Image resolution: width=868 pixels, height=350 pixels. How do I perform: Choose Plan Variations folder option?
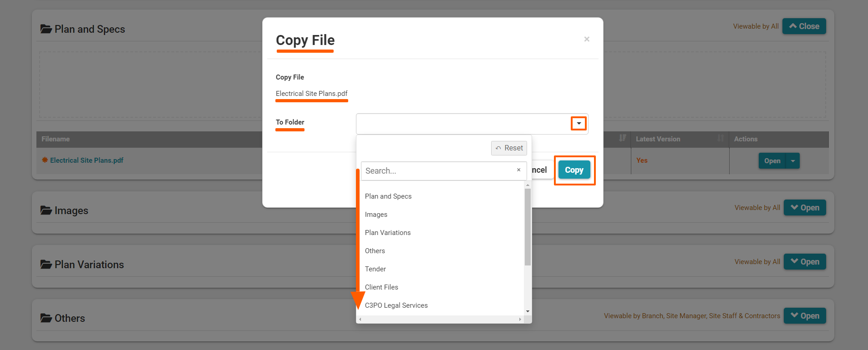(x=388, y=233)
